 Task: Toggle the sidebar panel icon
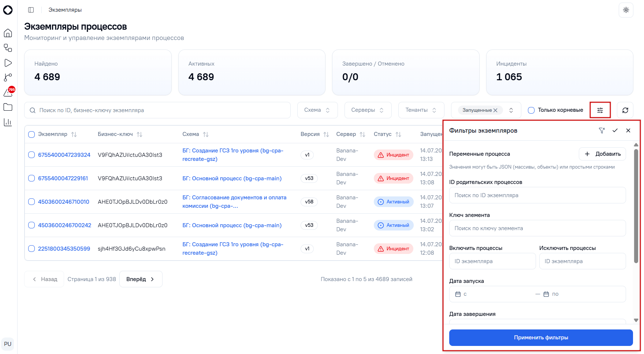(x=31, y=10)
